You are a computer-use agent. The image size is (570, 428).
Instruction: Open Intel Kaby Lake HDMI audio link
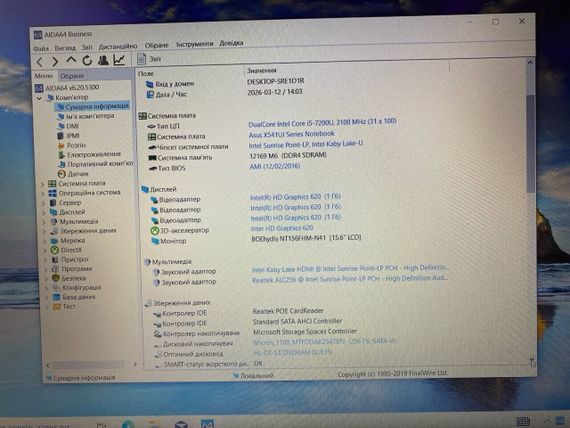[350, 268]
